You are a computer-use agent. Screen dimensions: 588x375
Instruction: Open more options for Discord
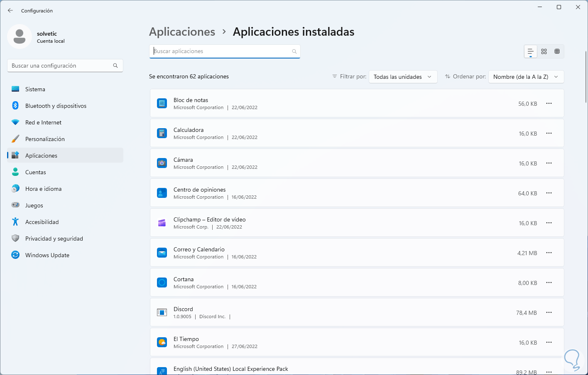click(x=549, y=312)
